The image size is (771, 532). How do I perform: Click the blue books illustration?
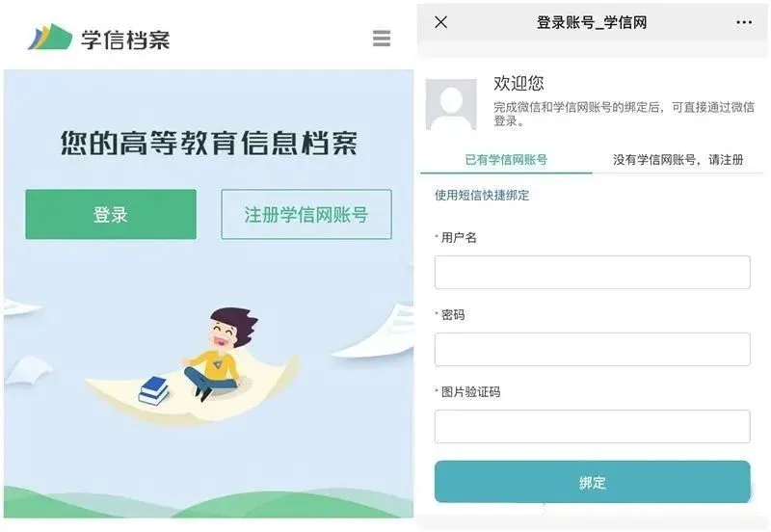pyautogui.click(x=154, y=390)
